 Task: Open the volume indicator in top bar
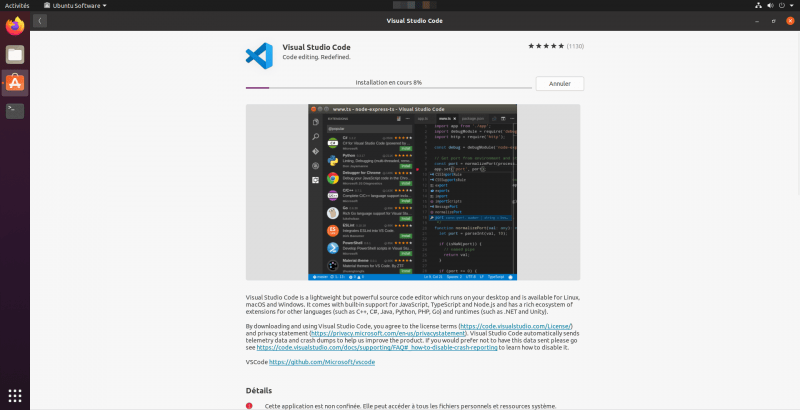point(770,6)
